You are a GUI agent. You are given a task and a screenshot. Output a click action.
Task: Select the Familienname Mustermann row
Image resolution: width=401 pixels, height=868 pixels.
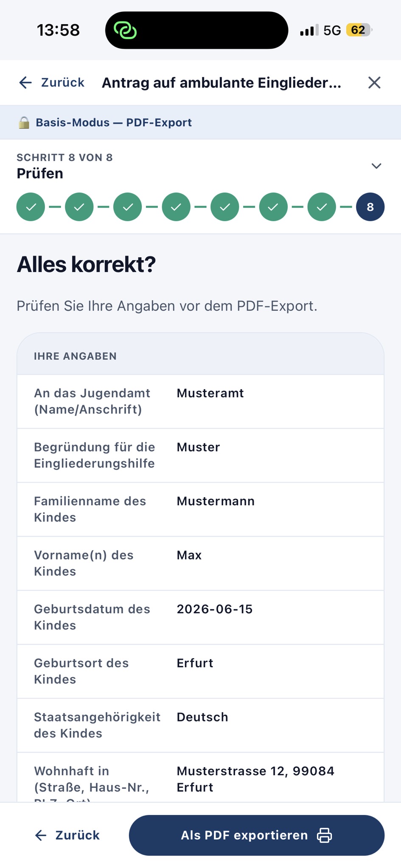(200, 509)
